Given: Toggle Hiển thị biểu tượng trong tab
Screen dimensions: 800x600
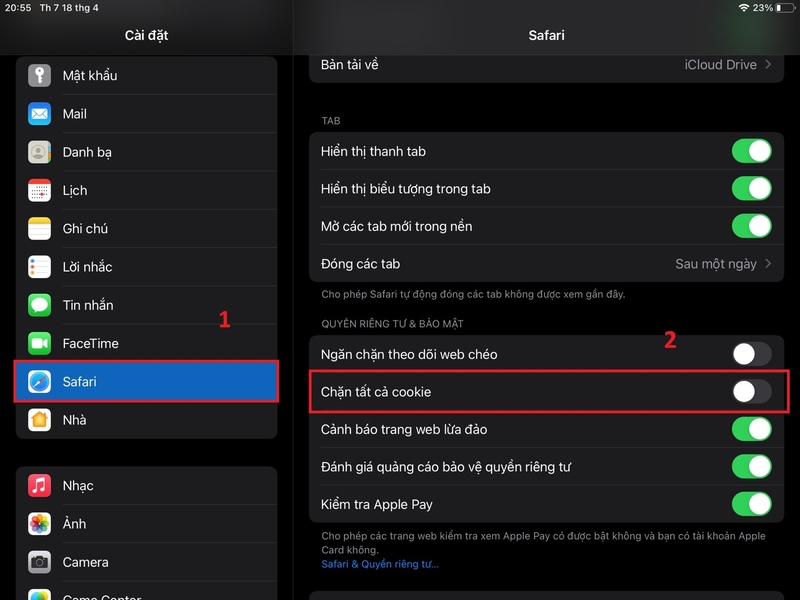Looking at the screenshot, I should (752, 188).
